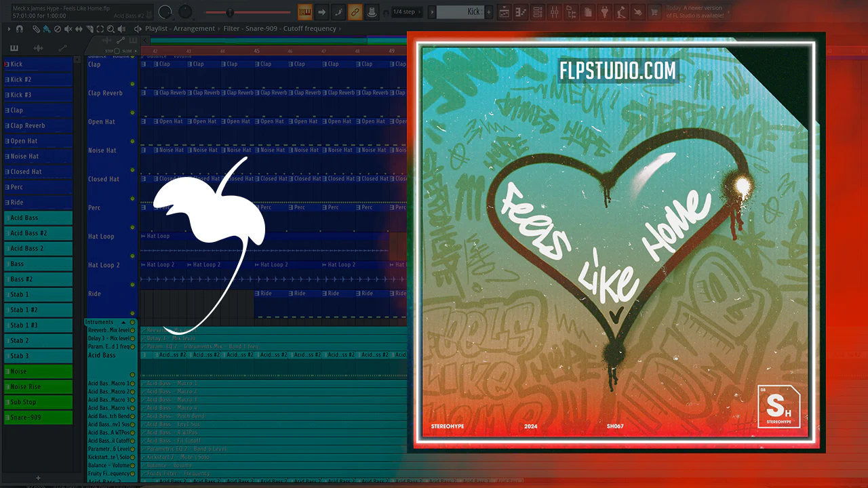This screenshot has width=868, height=488.
Task: Click the second round knob near song title
Action: [x=185, y=12]
